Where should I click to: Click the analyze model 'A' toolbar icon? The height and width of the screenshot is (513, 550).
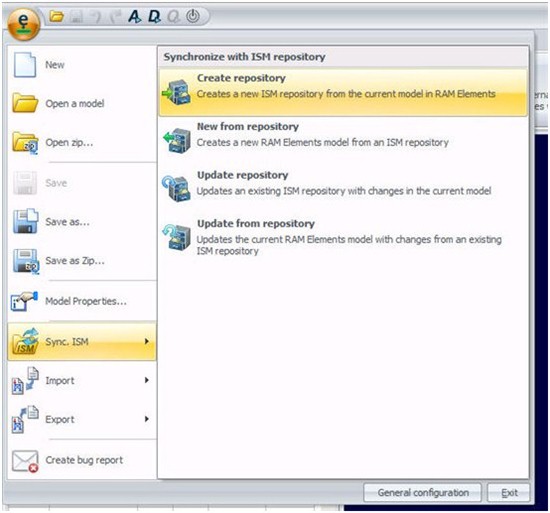click(x=134, y=16)
